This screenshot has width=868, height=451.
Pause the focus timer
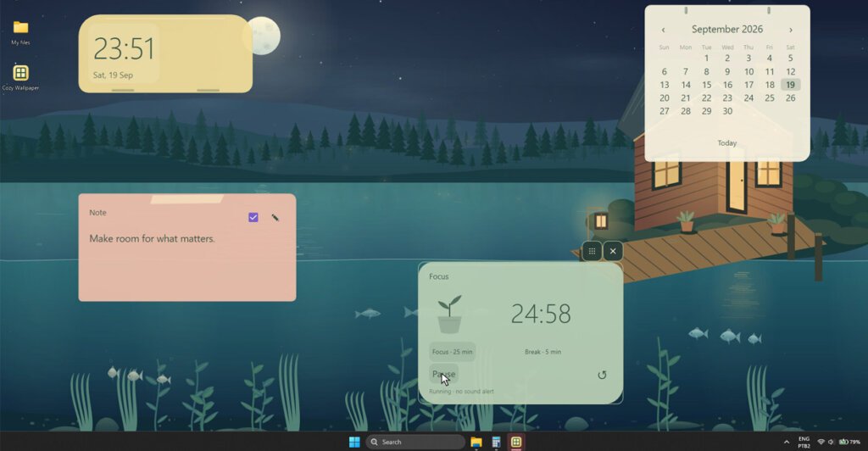pyautogui.click(x=443, y=374)
